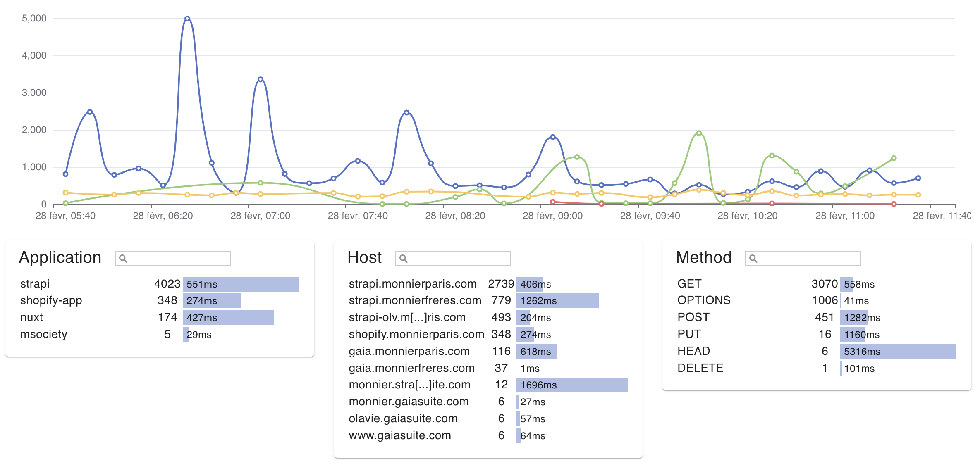The height and width of the screenshot is (466, 980).
Task: Filter by host strapi.monnierparis.com
Action: [x=488, y=284]
